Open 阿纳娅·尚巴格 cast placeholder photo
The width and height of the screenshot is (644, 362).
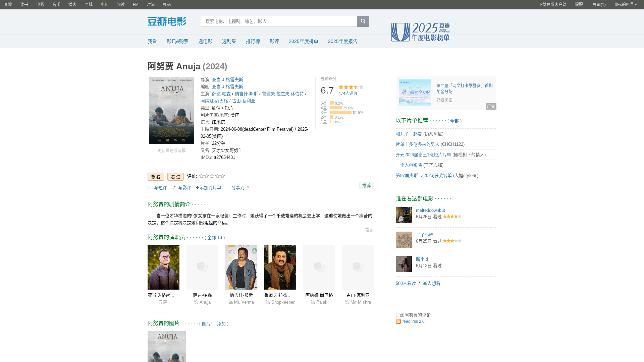(x=319, y=267)
